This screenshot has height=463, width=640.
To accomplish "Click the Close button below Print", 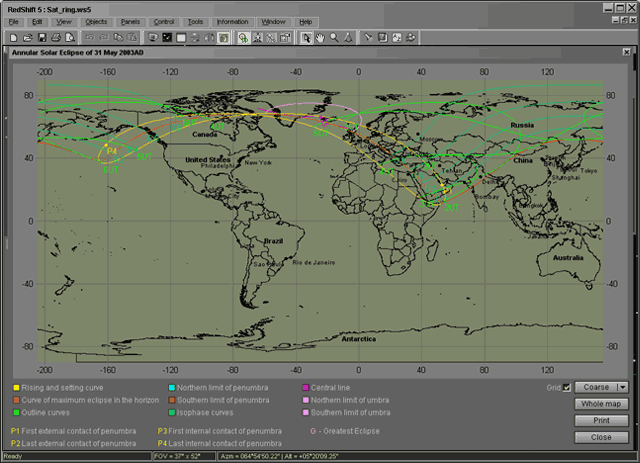I will [x=601, y=437].
